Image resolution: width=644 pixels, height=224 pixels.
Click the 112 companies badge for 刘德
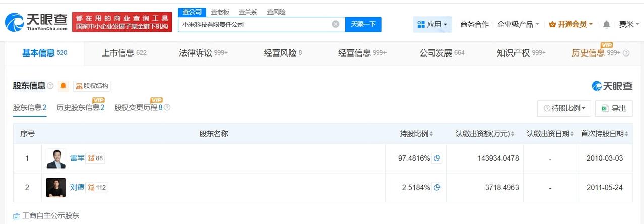[97, 188]
